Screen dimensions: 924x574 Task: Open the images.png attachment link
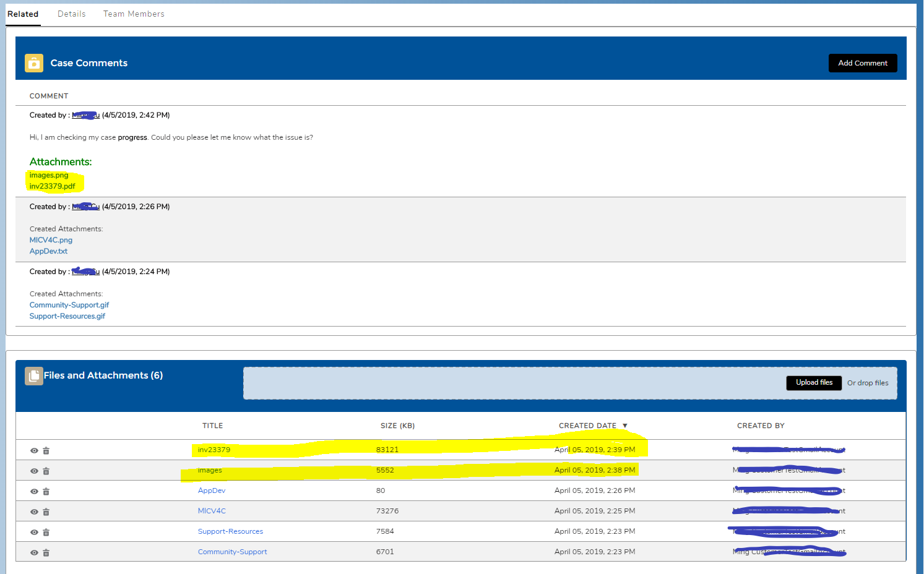pos(49,175)
